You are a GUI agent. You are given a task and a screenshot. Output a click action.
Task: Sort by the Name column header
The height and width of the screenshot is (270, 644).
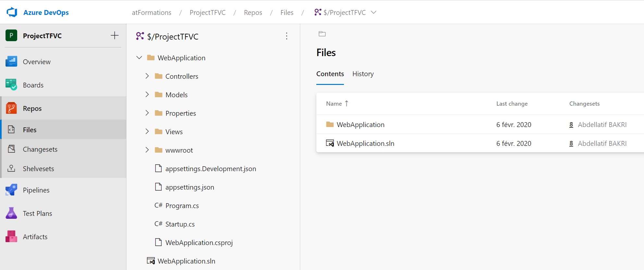[x=337, y=104]
